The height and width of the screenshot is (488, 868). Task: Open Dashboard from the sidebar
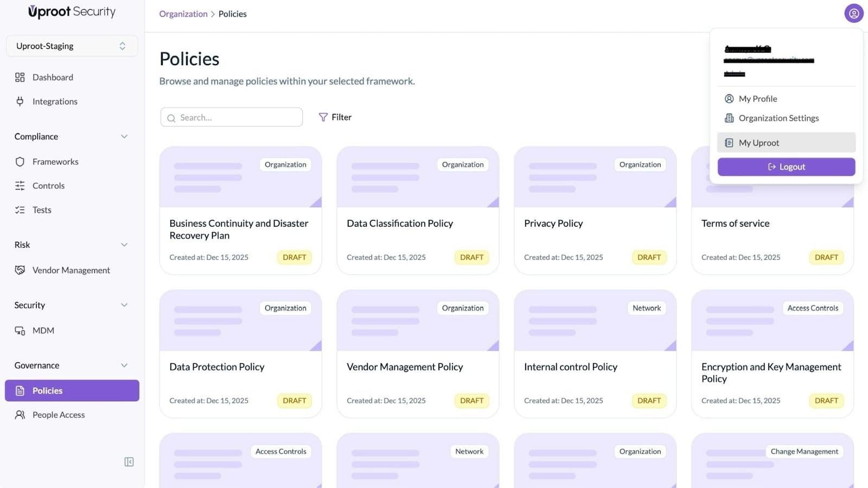pyautogui.click(x=52, y=78)
